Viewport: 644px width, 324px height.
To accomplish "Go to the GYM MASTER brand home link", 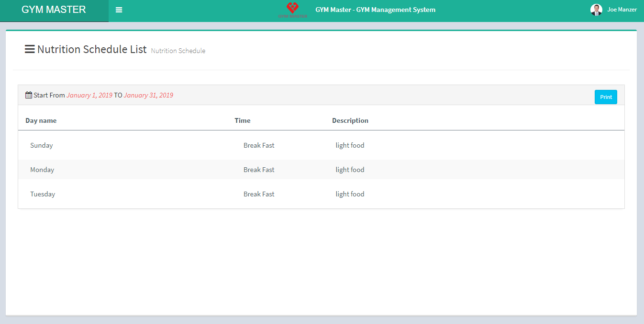I will click(x=54, y=10).
